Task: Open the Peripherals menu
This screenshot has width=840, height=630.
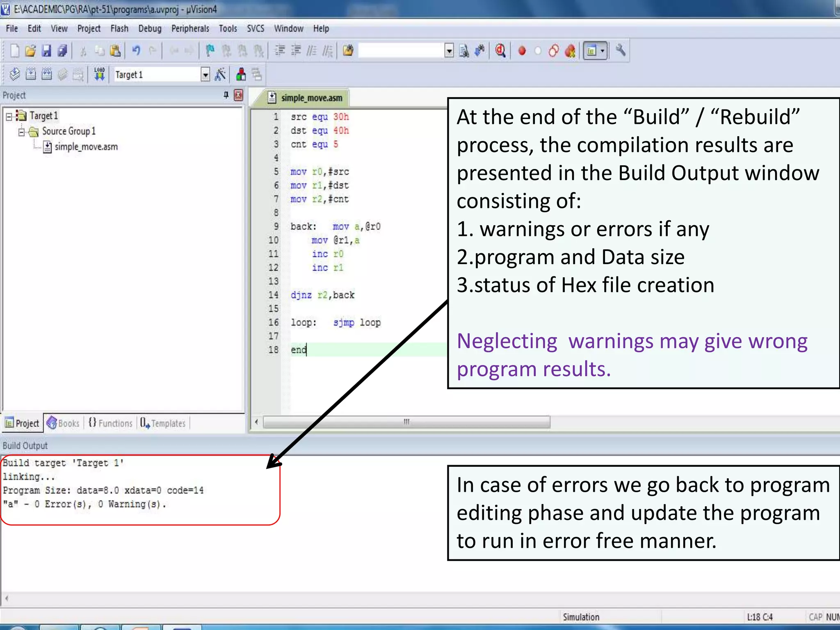Action: (190, 29)
